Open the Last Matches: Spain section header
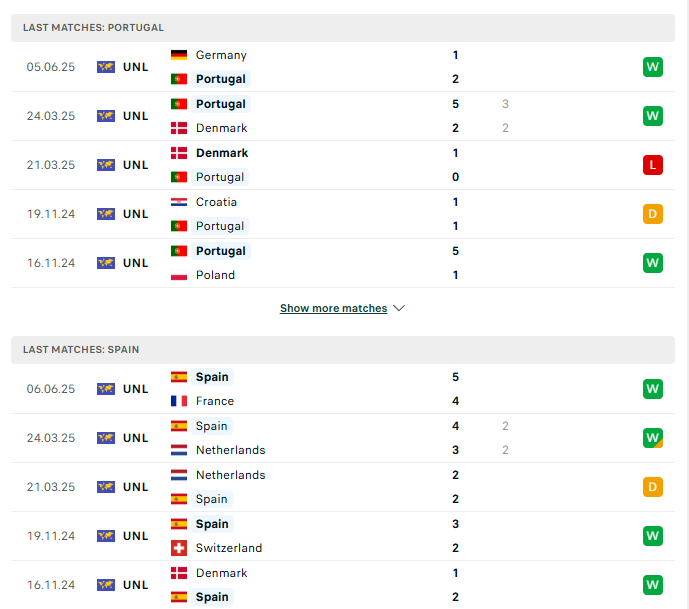Viewport: 689px width, 609px height. (343, 350)
